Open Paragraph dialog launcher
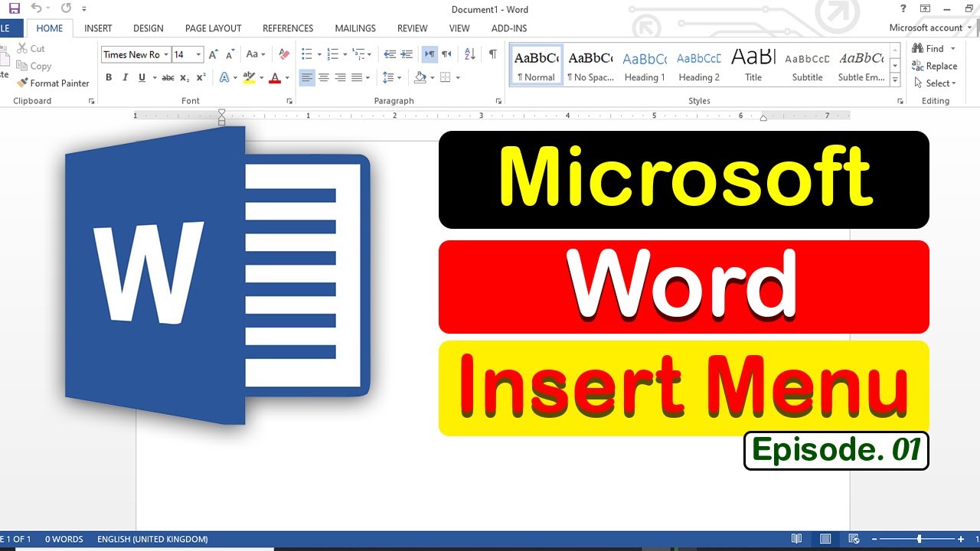This screenshot has height=551, width=980. [x=499, y=101]
